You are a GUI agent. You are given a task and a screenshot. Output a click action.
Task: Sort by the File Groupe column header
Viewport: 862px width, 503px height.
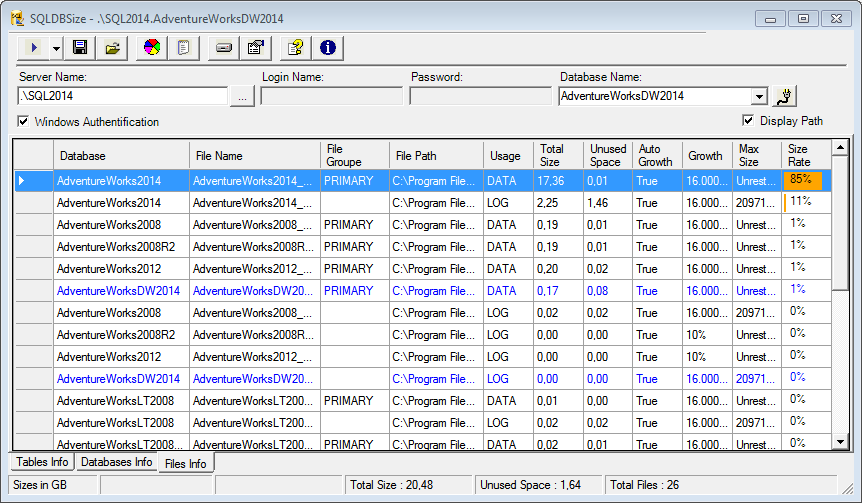coord(355,155)
